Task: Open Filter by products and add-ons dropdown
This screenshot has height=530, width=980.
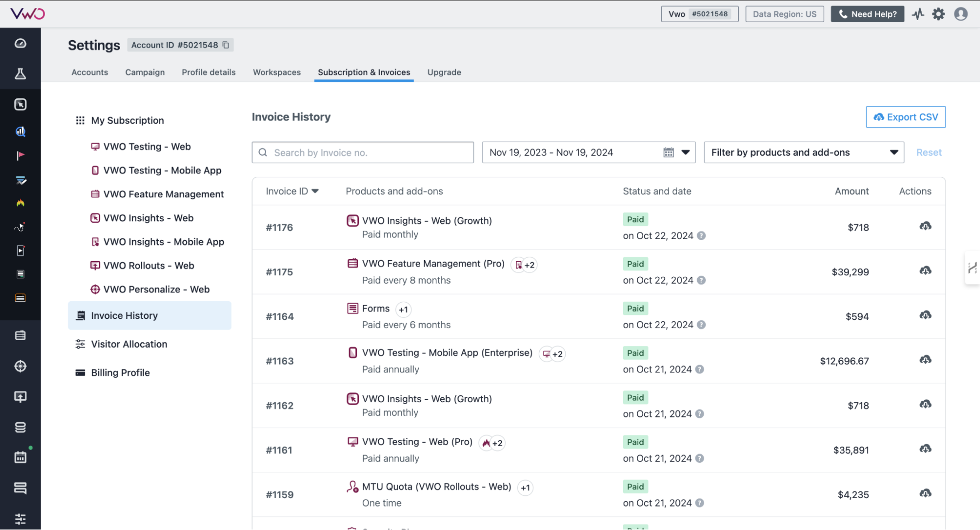Action: click(x=804, y=152)
